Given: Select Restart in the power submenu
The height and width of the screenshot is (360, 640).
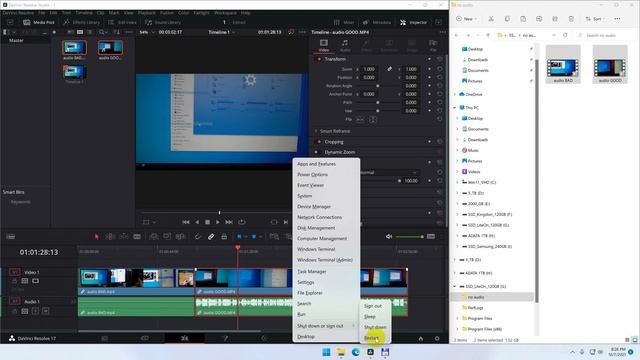Looking at the screenshot, I should 371,338.
